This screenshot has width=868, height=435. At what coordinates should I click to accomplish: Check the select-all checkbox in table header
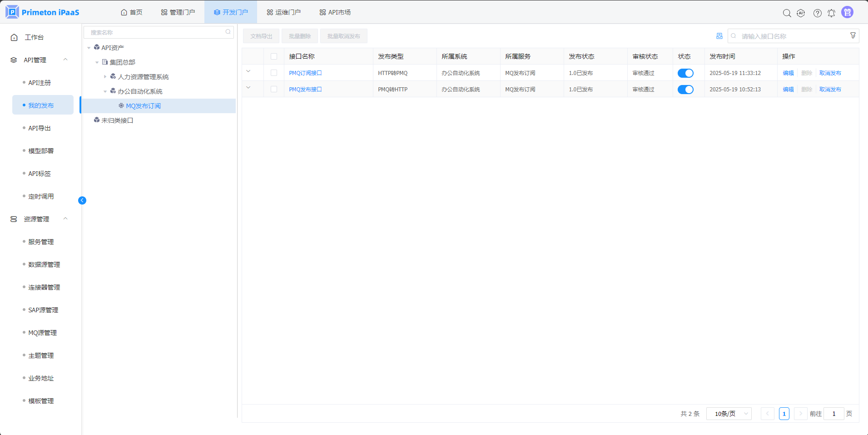(274, 56)
